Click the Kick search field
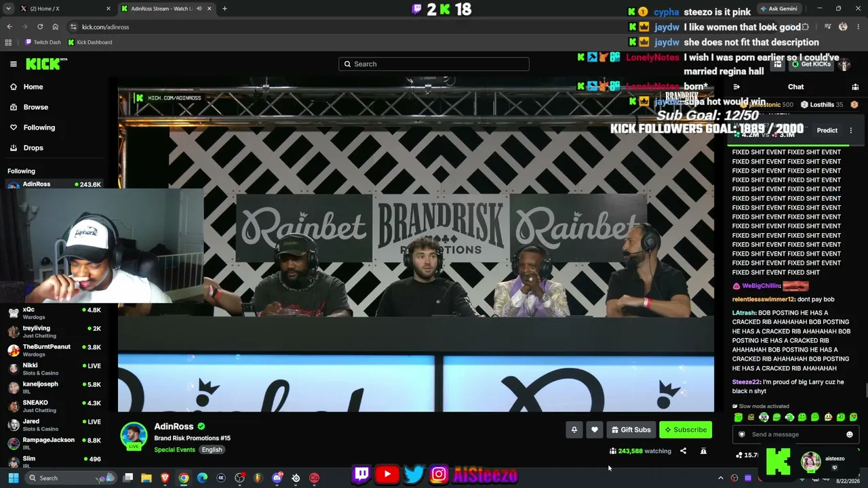The width and height of the screenshot is (868, 488). coord(434,64)
